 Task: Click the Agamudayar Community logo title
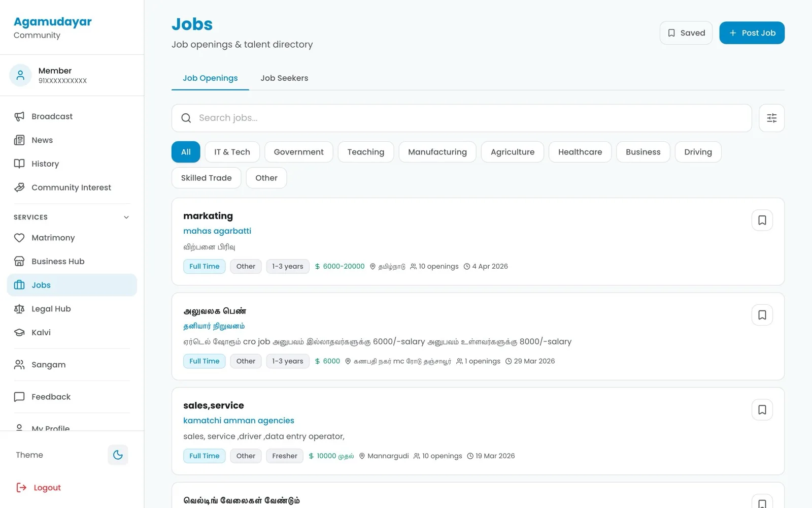[x=53, y=22]
